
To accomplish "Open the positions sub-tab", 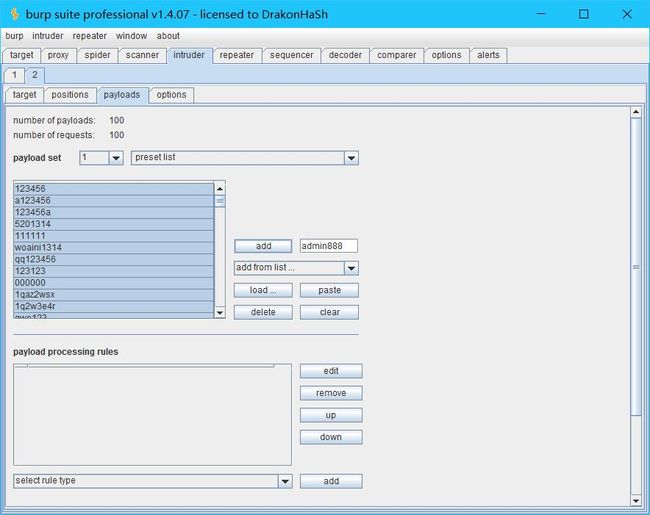I will click(70, 95).
